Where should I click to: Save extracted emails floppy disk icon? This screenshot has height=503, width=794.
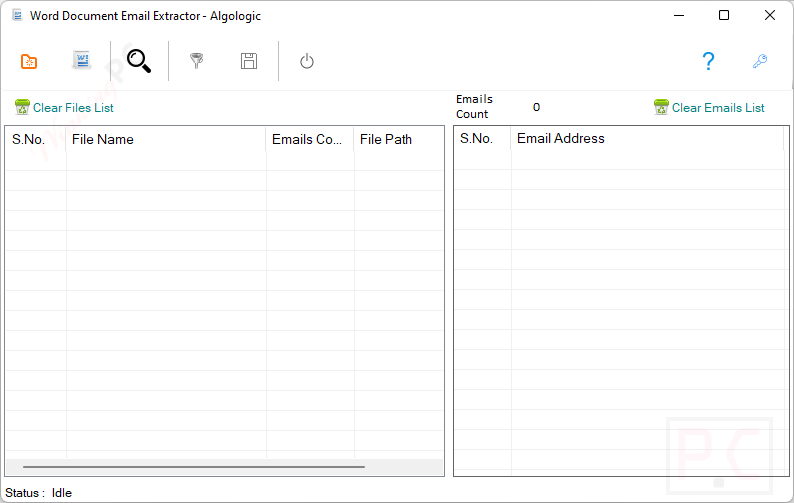point(249,61)
